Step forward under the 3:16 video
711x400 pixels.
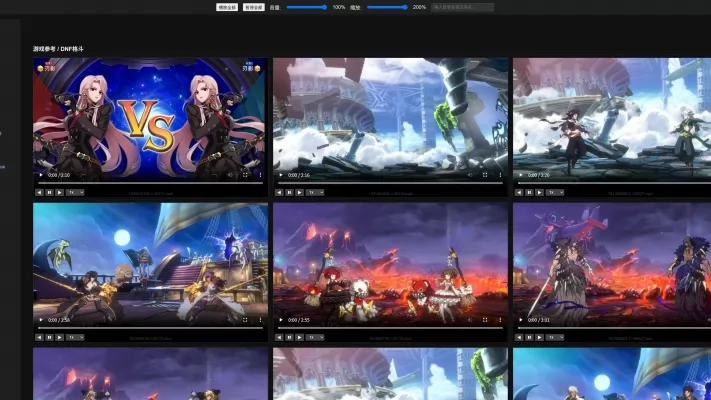point(299,192)
